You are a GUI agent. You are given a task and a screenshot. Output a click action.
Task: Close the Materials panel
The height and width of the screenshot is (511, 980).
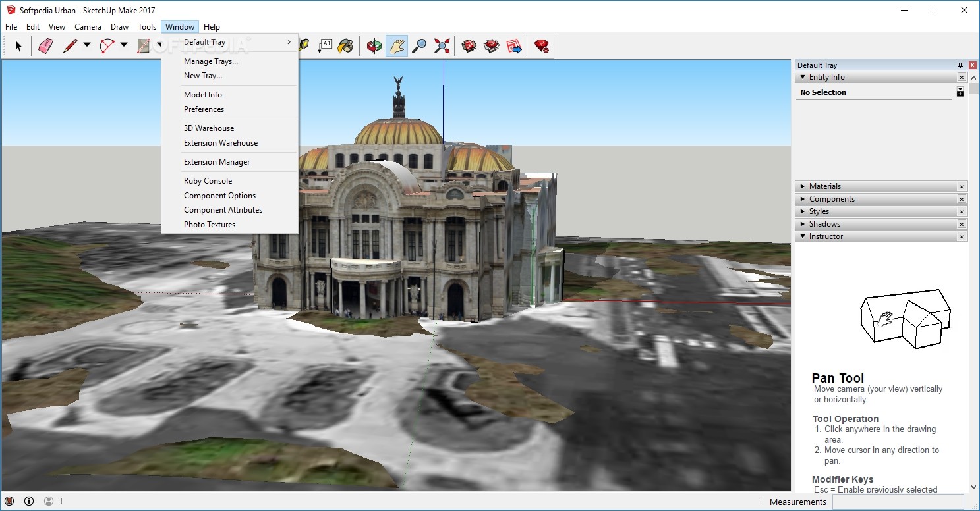click(962, 187)
